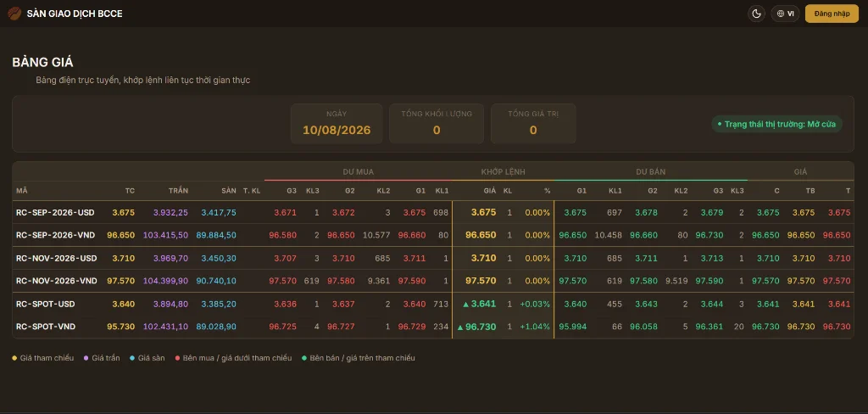Select the RC-NOV-2026-VND symbol

click(x=57, y=281)
